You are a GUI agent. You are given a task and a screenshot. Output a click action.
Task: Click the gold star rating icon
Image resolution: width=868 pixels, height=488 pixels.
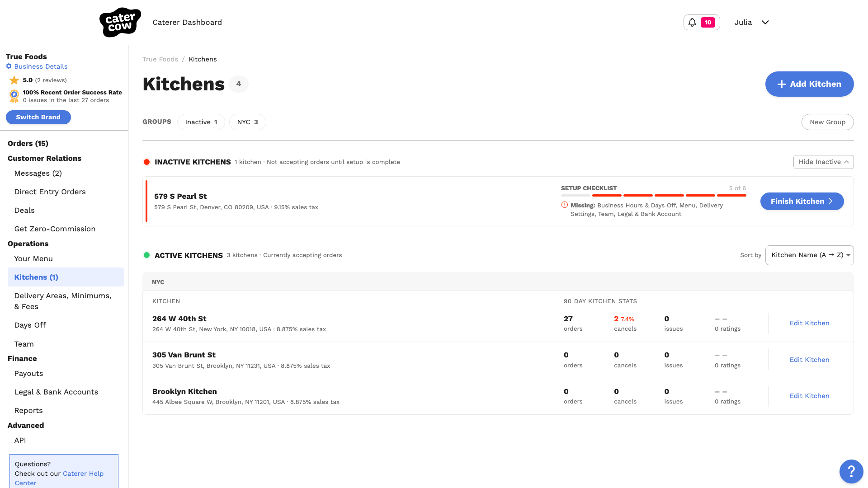tap(14, 80)
